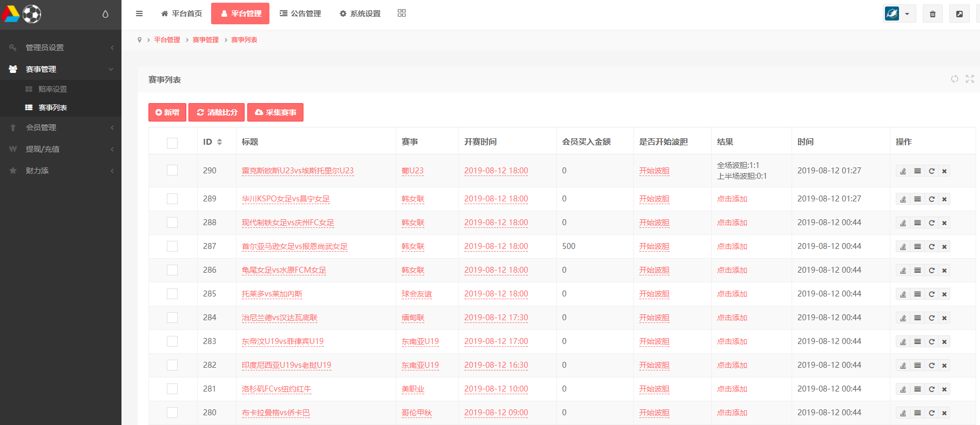980x425 pixels.
Task: Click the list lines icon for row 284
Action: 917,318
